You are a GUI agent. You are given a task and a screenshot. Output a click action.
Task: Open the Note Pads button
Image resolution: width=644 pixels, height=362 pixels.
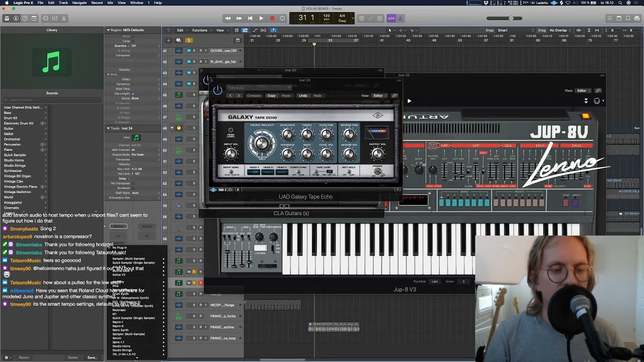pos(619,18)
